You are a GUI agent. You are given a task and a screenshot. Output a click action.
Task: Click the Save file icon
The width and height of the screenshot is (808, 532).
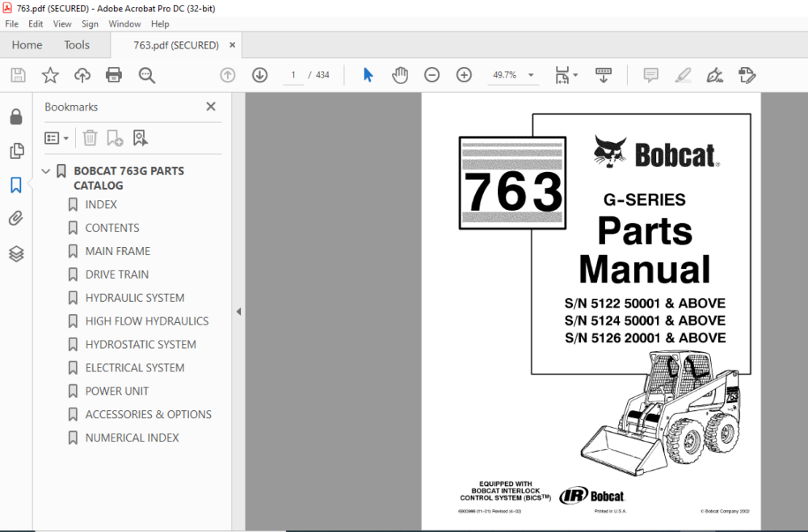(x=18, y=75)
